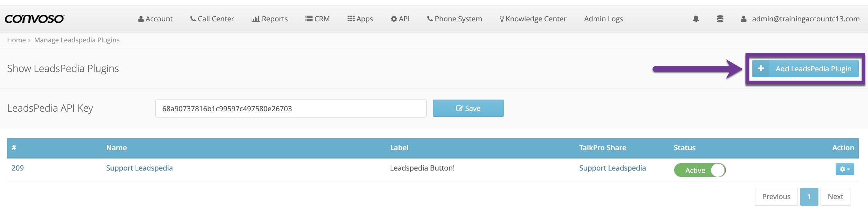Click the database stack icon
Screen dimensions: 868x215
coord(720,19)
